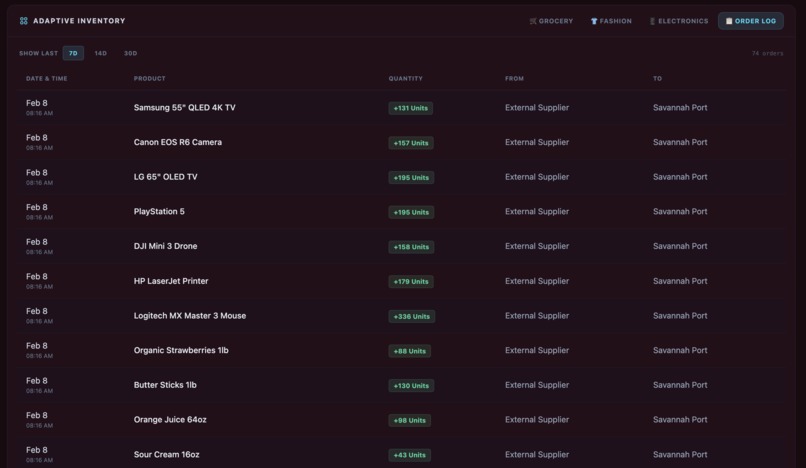Click the Feb 8 date in Sour Cream row
The height and width of the screenshot is (468, 806).
click(x=36, y=450)
